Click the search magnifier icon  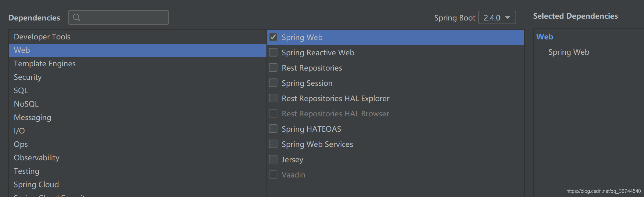pyautogui.click(x=77, y=17)
